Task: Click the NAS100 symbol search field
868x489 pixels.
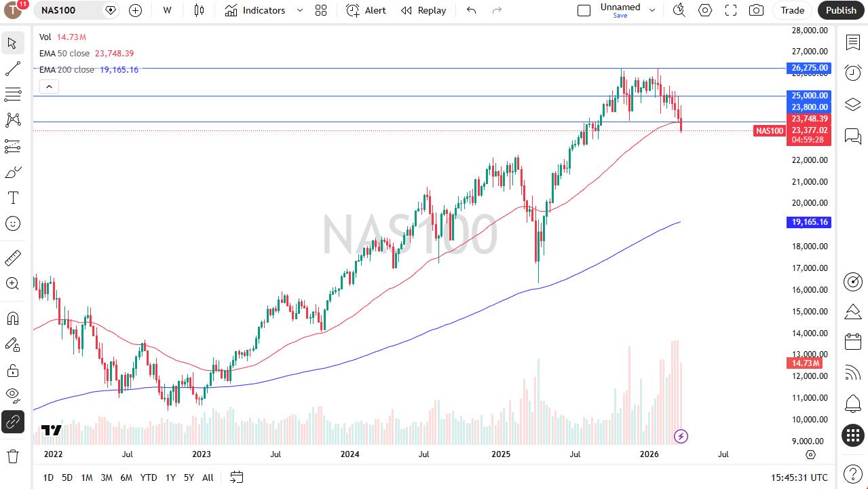Action: click(x=68, y=10)
